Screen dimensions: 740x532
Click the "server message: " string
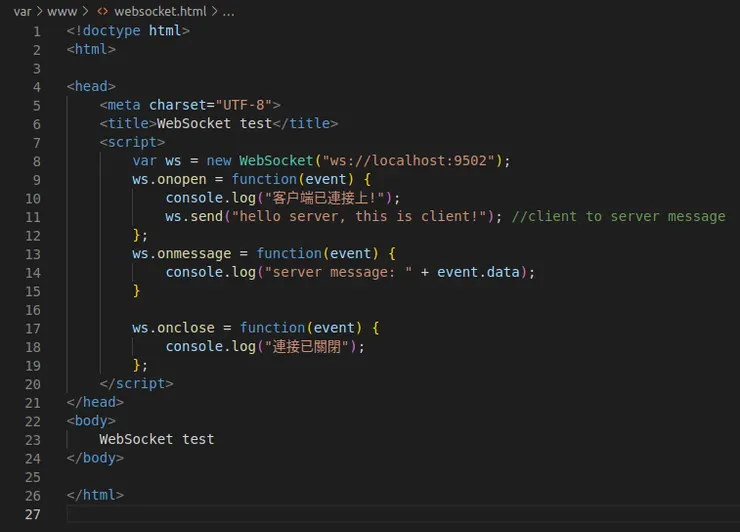tap(338, 272)
